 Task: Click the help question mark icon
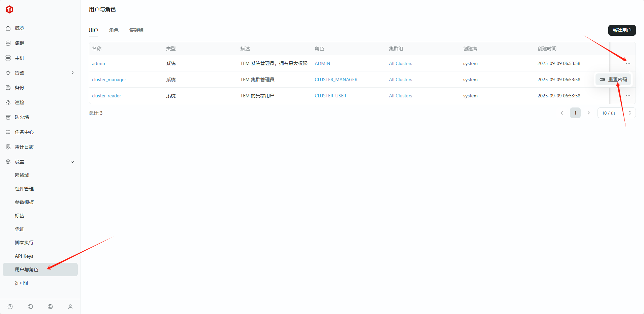pyautogui.click(x=10, y=307)
